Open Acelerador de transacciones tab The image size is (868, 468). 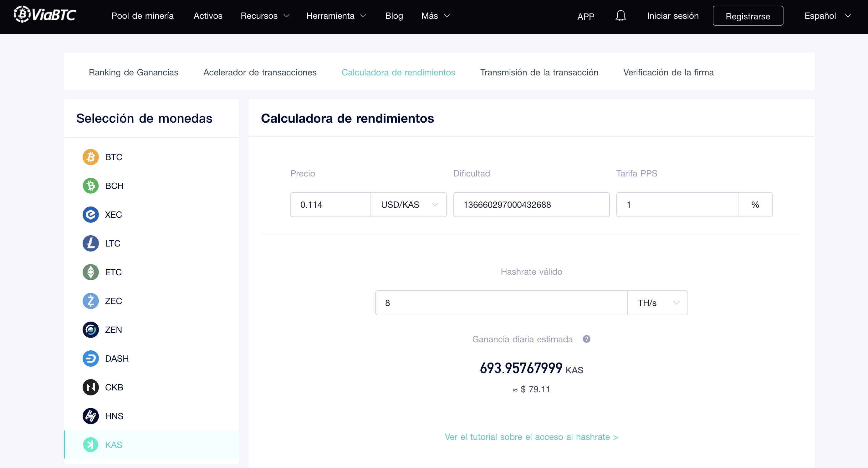260,73
